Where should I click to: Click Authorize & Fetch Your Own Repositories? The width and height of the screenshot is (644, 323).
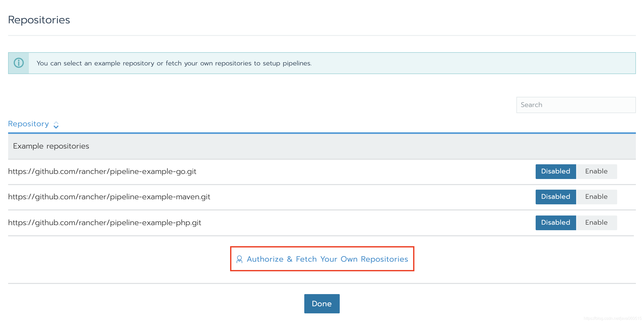click(x=322, y=259)
